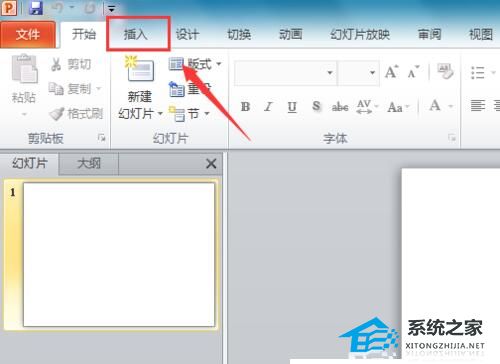Click the 重设 reset slide button
The image size is (500, 364).
point(190,89)
